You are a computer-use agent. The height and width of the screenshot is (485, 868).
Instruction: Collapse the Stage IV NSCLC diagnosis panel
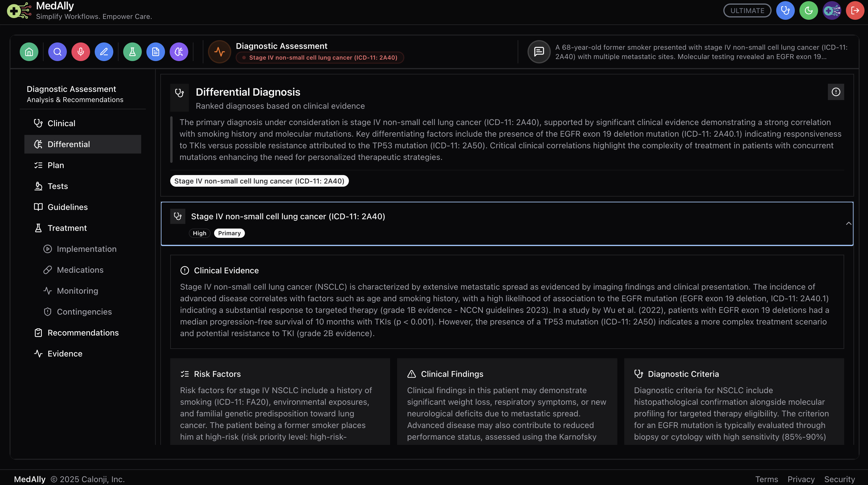pyautogui.click(x=849, y=224)
